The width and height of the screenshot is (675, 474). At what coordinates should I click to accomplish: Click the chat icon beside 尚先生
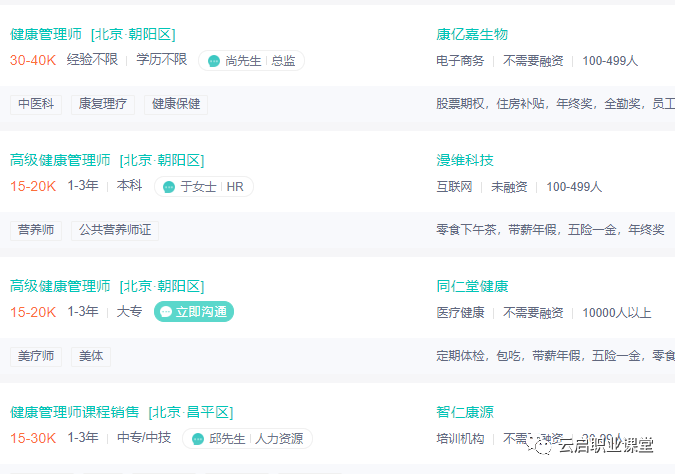coord(214,61)
